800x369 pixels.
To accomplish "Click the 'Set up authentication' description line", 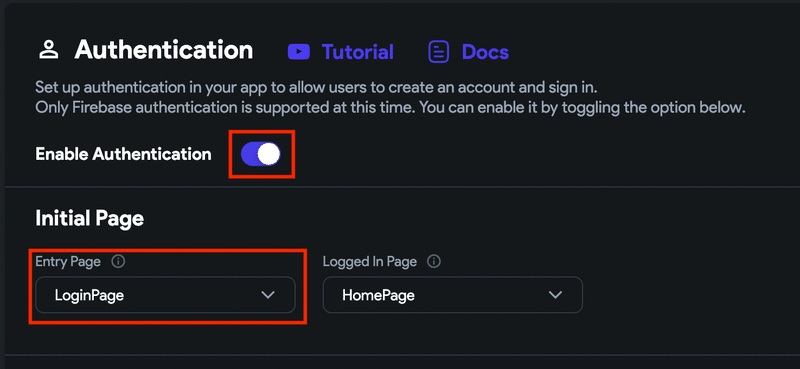I will (x=316, y=87).
